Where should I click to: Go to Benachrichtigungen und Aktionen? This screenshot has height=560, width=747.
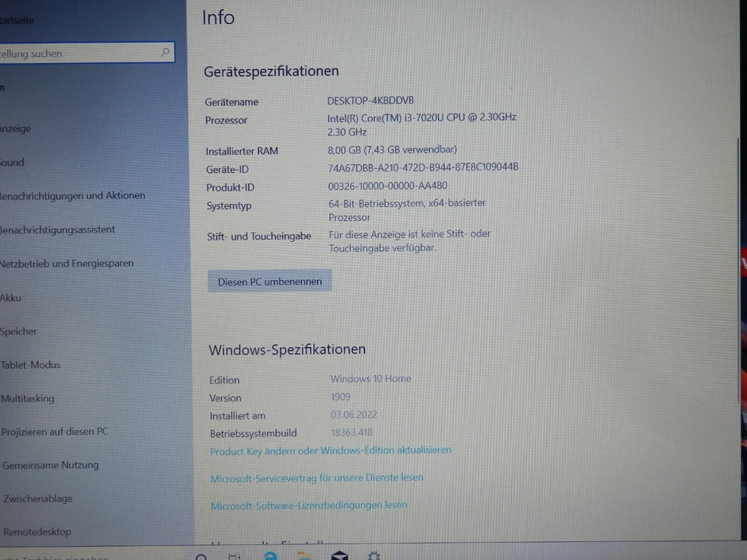tap(72, 196)
